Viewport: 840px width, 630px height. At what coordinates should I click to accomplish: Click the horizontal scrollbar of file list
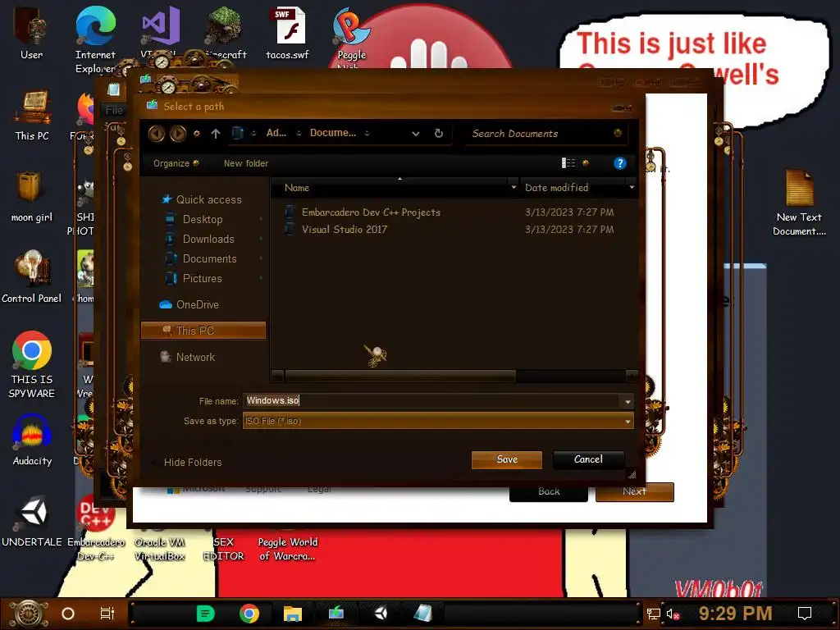[399, 376]
